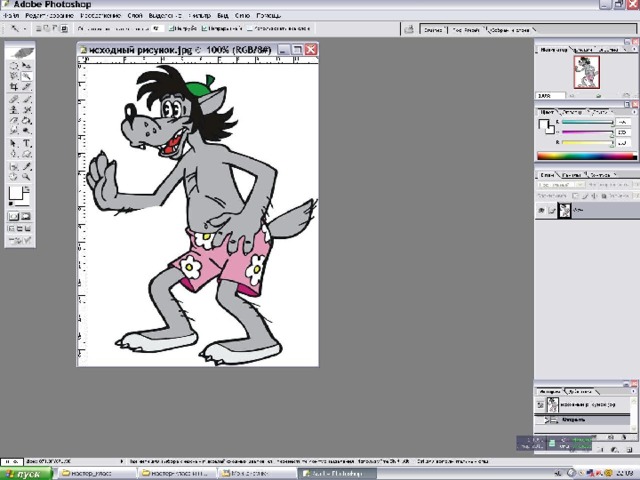Image resolution: width=640 pixels, height=480 pixels.
Task: Pick a color from the spectrum ramp
Action: tap(587, 156)
